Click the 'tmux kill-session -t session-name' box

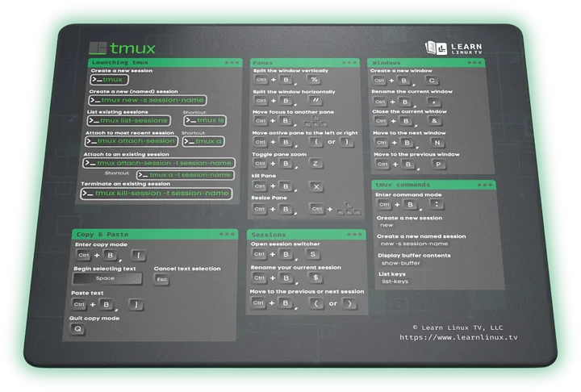pyautogui.click(x=157, y=194)
